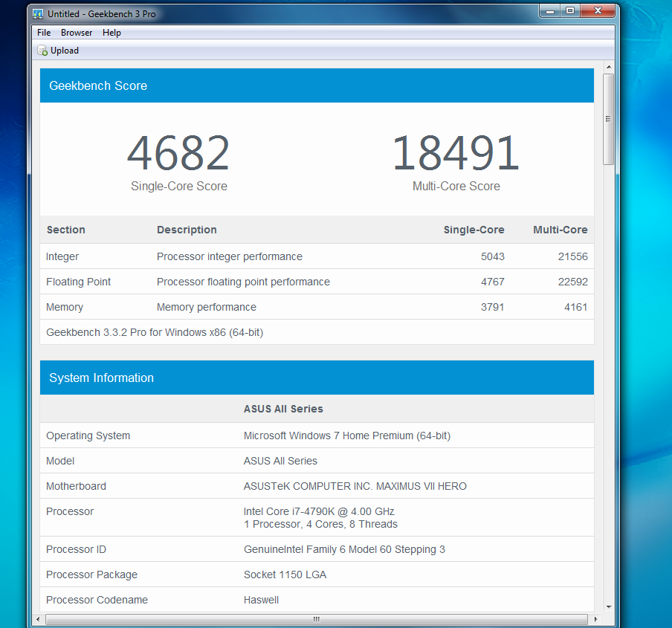Image resolution: width=672 pixels, height=628 pixels.
Task: Click 'Processor integer performance' description
Action: coord(229,256)
